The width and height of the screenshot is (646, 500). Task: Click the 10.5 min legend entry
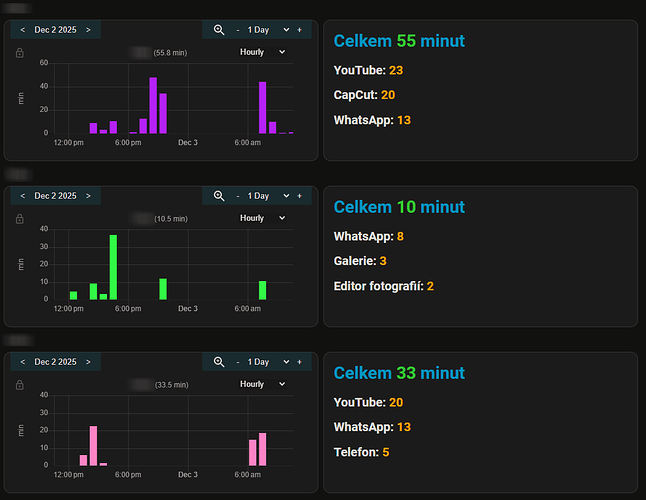160,218
